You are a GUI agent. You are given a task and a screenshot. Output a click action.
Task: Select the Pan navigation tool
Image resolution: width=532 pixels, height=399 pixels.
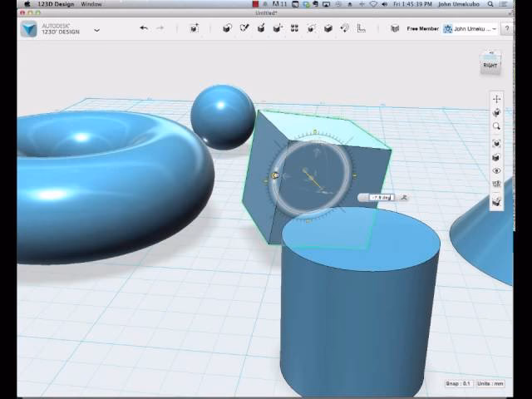[497, 99]
